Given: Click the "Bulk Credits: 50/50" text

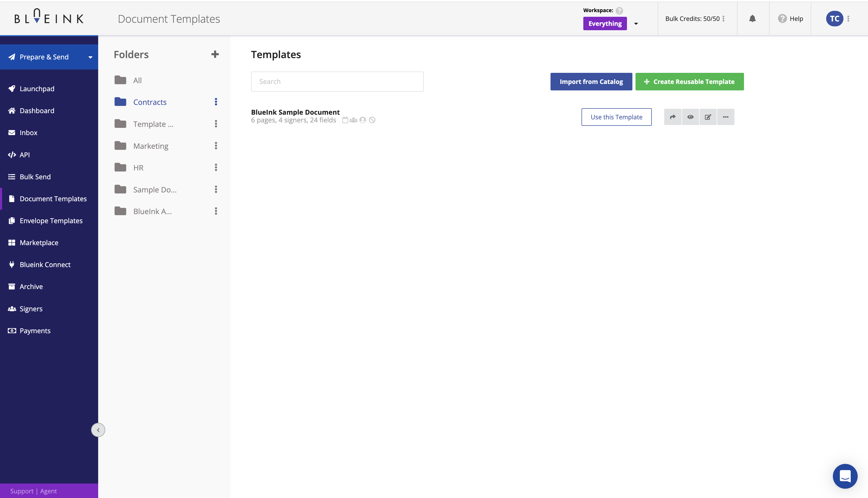Looking at the screenshot, I should pyautogui.click(x=692, y=19).
